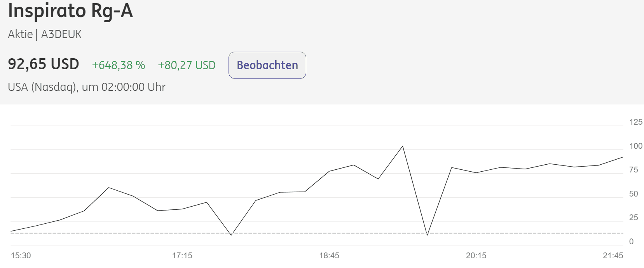Click the 0 value on price axis
This screenshot has height=268, width=644.
631,242
